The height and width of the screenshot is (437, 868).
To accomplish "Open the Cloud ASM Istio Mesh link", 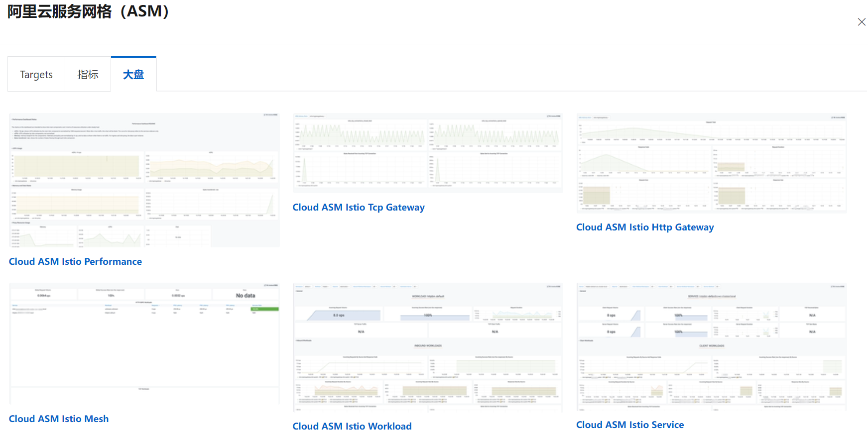I will point(59,419).
